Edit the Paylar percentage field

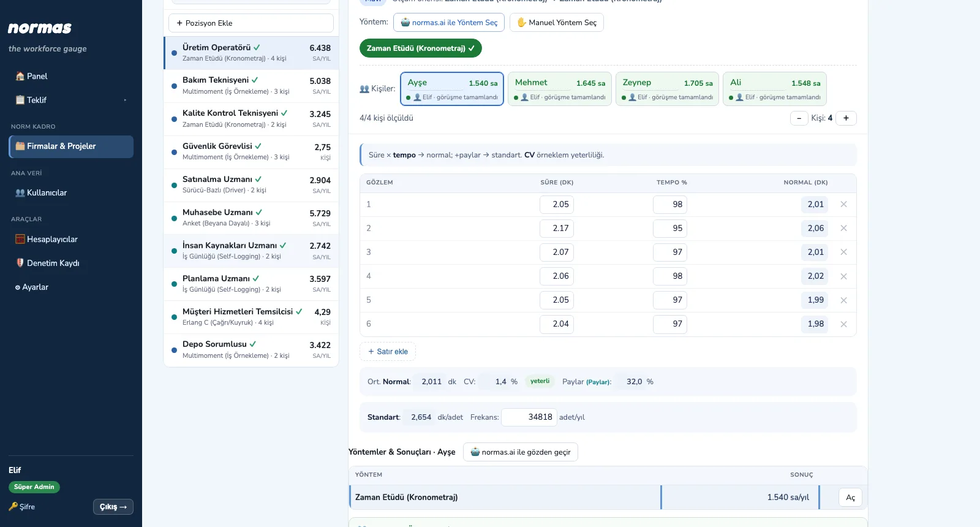tap(629, 382)
